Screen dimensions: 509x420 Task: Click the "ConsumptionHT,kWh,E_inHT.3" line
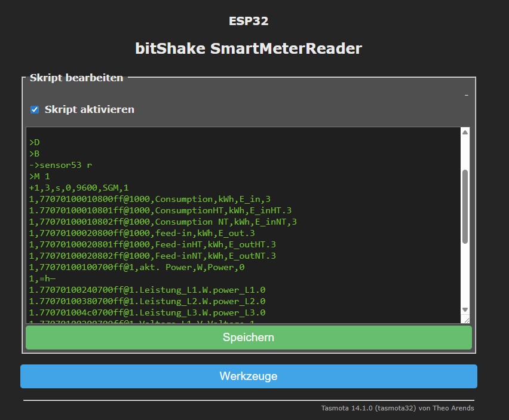(x=160, y=211)
